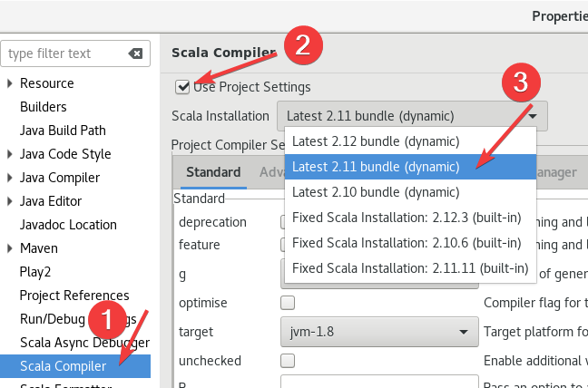Expand the Java Editor node arrow
Image resolution: width=588 pixels, height=388 pixels.
10,201
